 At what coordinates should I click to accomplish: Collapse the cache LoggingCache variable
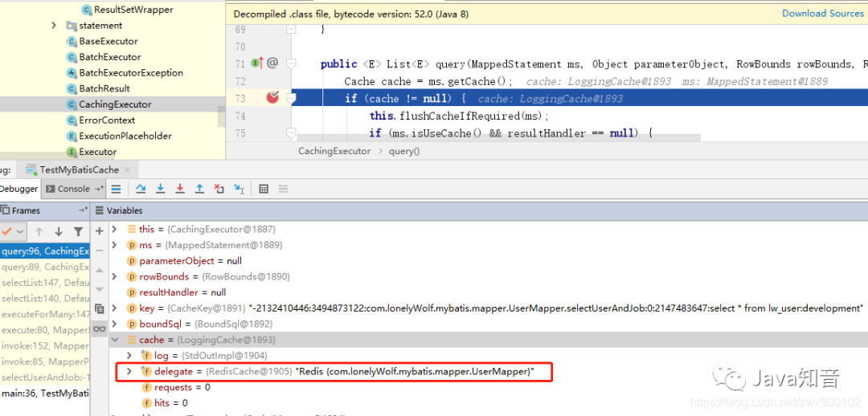point(115,340)
